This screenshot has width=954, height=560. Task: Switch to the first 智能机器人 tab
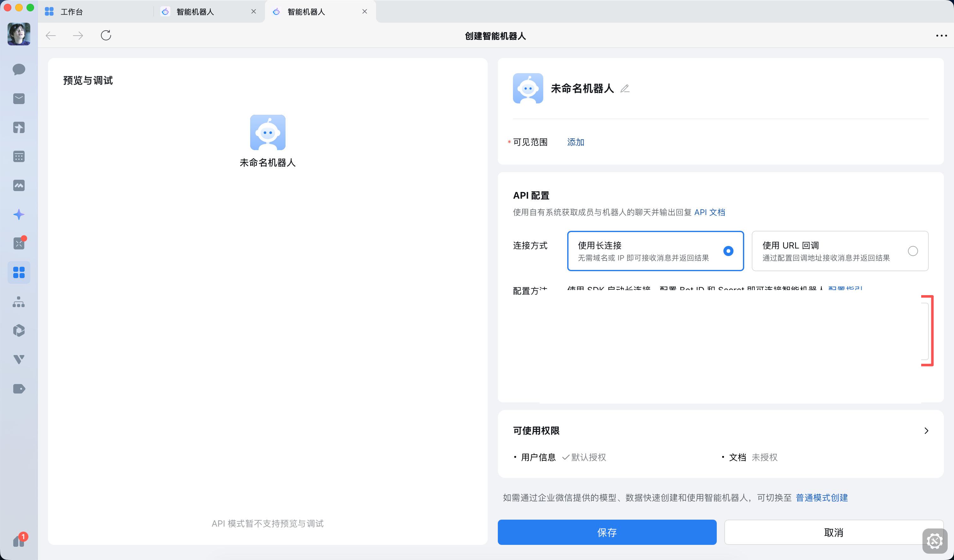coord(195,12)
